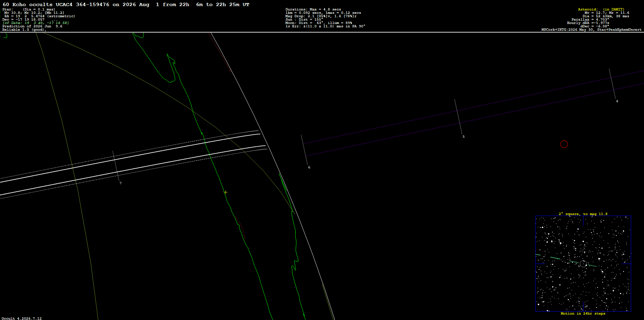Viewport: 644px width, 320px height.
Task: Select the 'Sun : Dist = 155°' text
Action: point(304,20)
